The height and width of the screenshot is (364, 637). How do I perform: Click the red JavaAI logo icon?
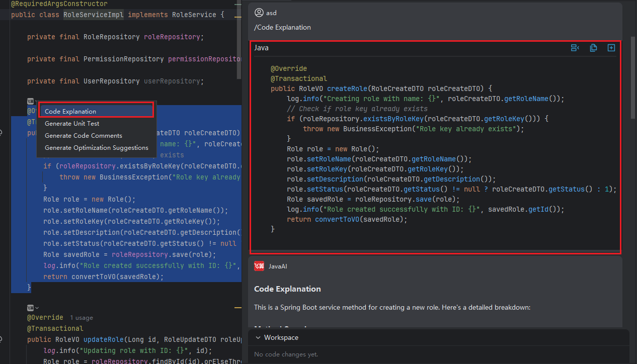259,266
